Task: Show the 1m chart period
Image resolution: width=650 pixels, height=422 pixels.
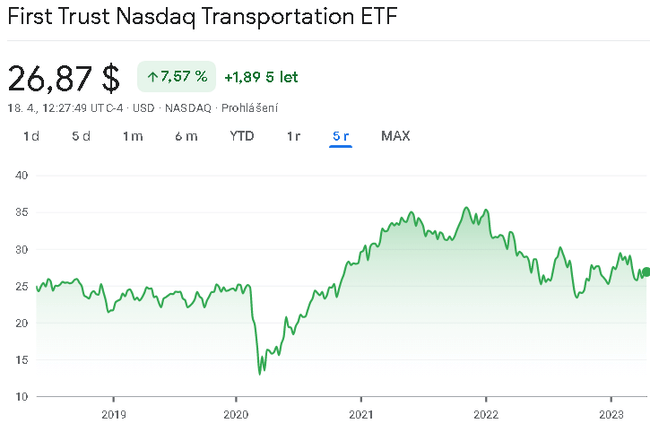Action: pos(133,136)
